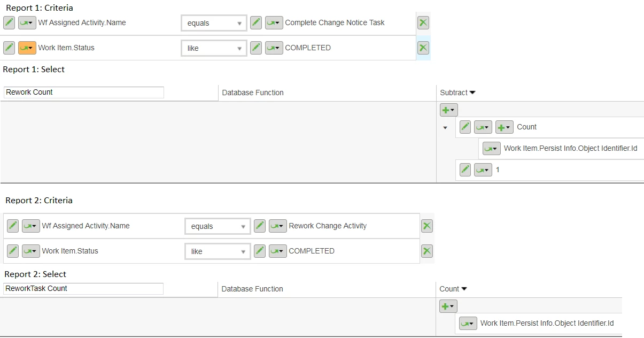This screenshot has height=338, width=644.
Task: Edit the constant value 1 row
Action: pyautogui.click(x=465, y=170)
